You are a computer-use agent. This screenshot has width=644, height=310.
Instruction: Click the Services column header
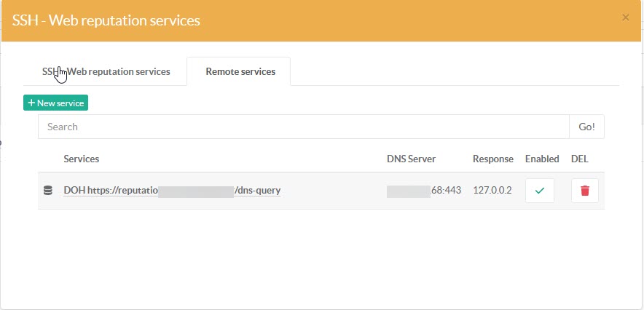tap(82, 159)
